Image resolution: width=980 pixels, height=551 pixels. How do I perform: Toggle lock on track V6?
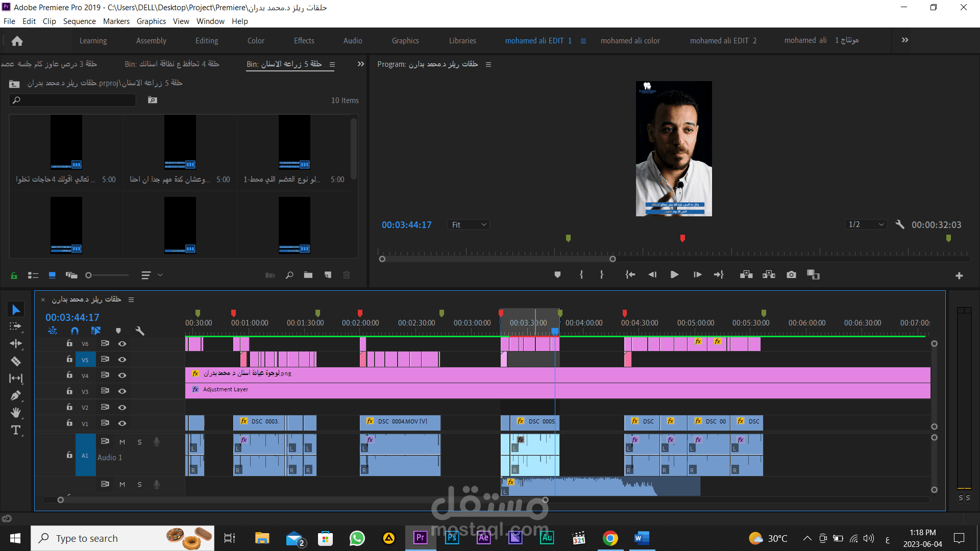point(69,343)
